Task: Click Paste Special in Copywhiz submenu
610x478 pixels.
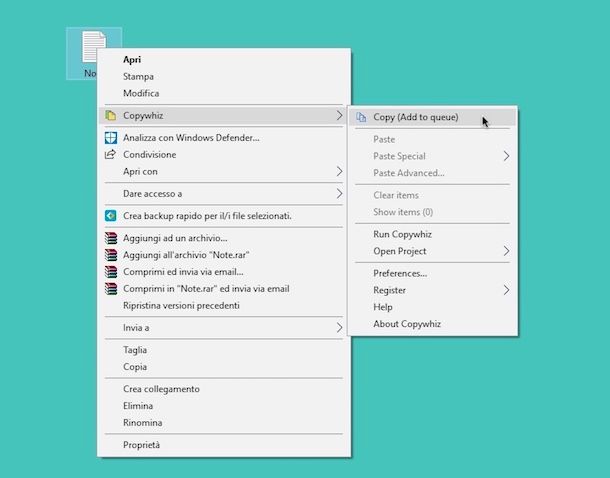Action: pyautogui.click(x=433, y=156)
